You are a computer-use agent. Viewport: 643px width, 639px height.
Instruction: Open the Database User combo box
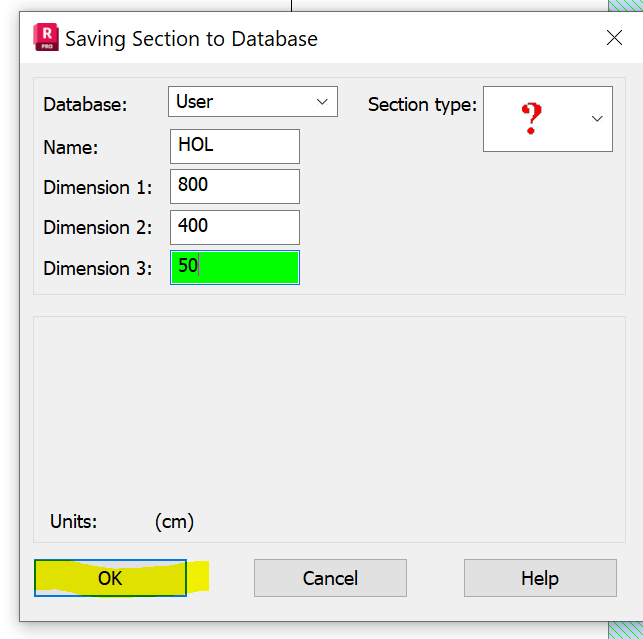[252, 101]
